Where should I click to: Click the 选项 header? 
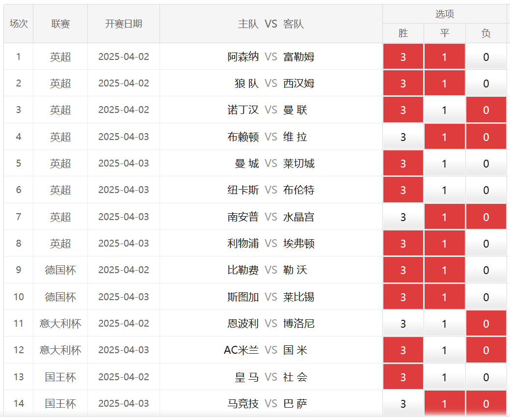444,14
